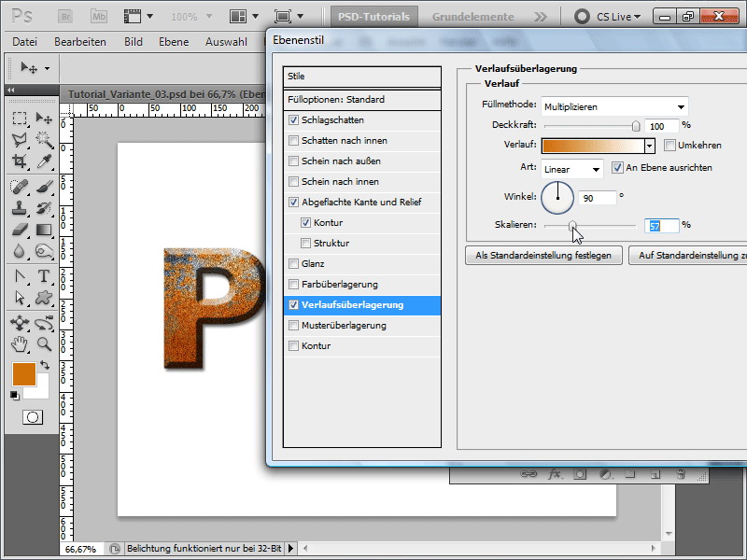
Task: Click Als Standardeinstellung festlegen button
Action: (543, 255)
